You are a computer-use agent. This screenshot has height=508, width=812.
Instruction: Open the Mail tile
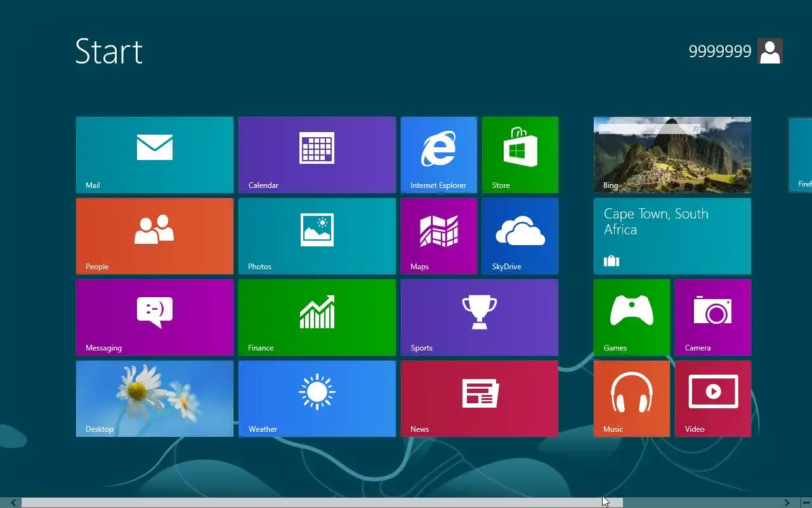[155, 155]
